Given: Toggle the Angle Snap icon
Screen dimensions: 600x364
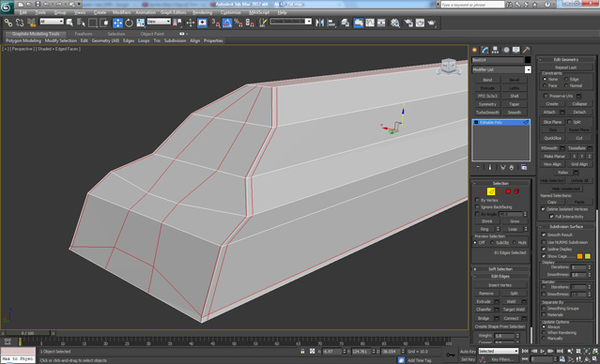Looking at the screenshot, I should tap(227, 23).
